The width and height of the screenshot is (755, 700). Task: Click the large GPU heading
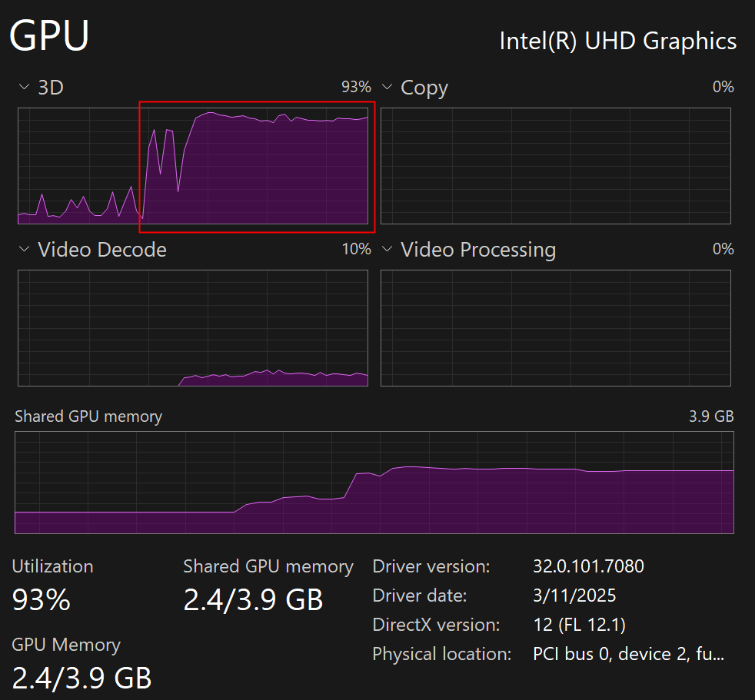pos(49,36)
